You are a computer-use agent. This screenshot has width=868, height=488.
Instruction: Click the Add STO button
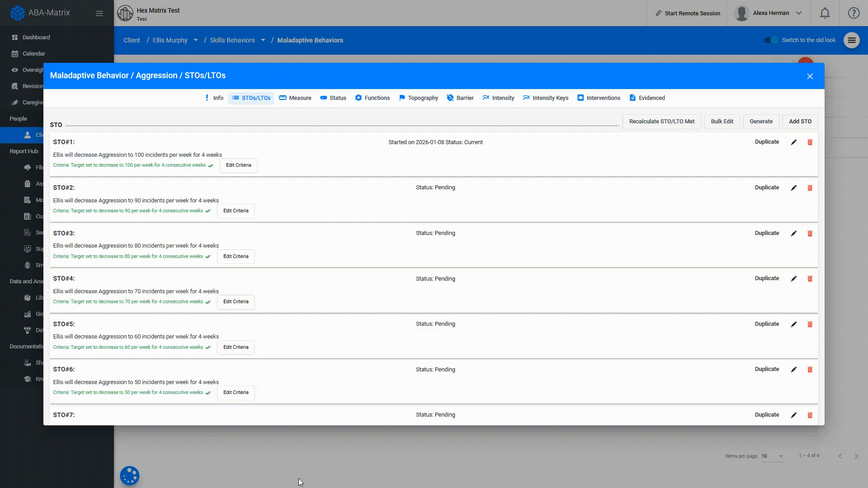click(x=800, y=122)
